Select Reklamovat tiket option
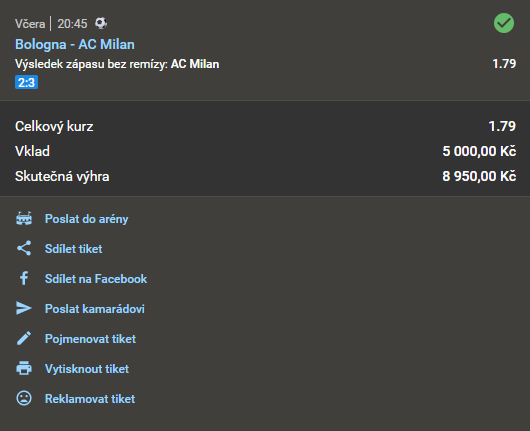Screen dimensions: 530x431 (x=90, y=399)
